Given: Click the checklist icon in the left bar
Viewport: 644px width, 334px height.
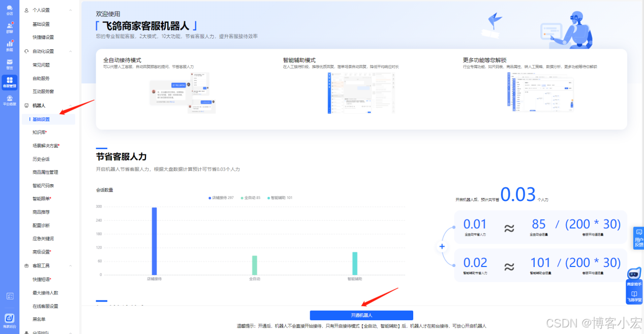Looking at the screenshot, I should (10, 296).
